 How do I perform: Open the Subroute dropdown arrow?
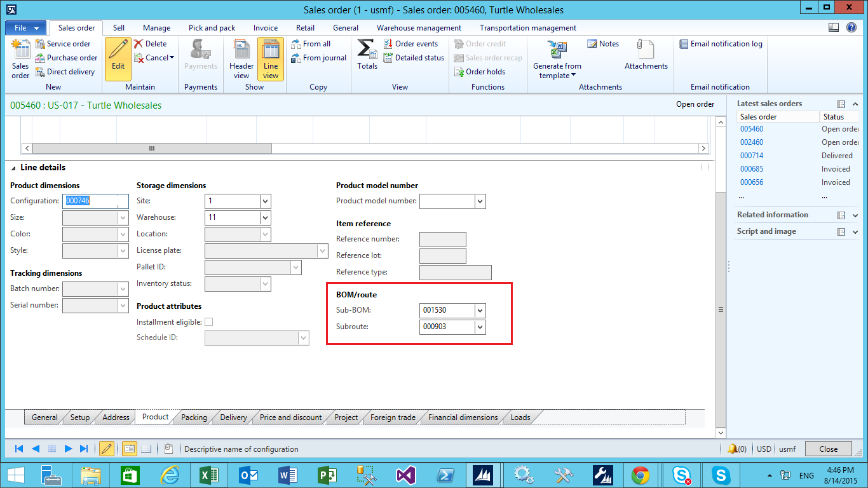tap(480, 327)
